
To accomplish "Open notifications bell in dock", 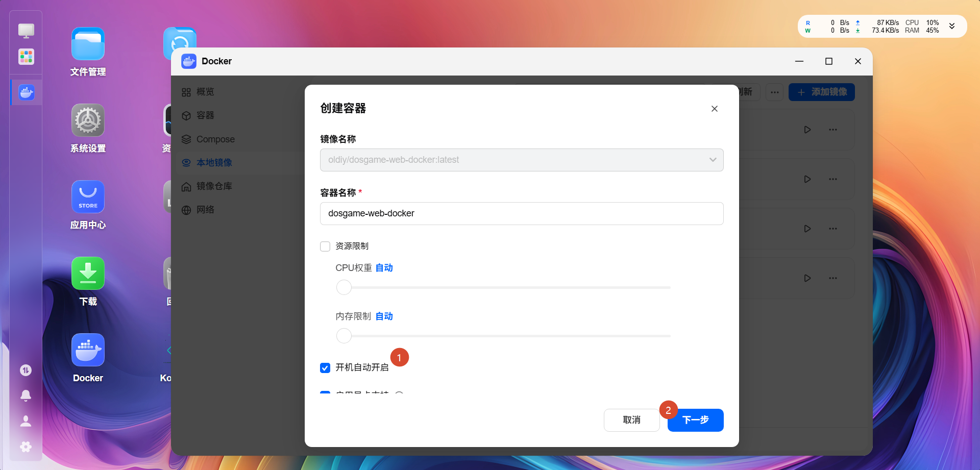I will coord(26,395).
